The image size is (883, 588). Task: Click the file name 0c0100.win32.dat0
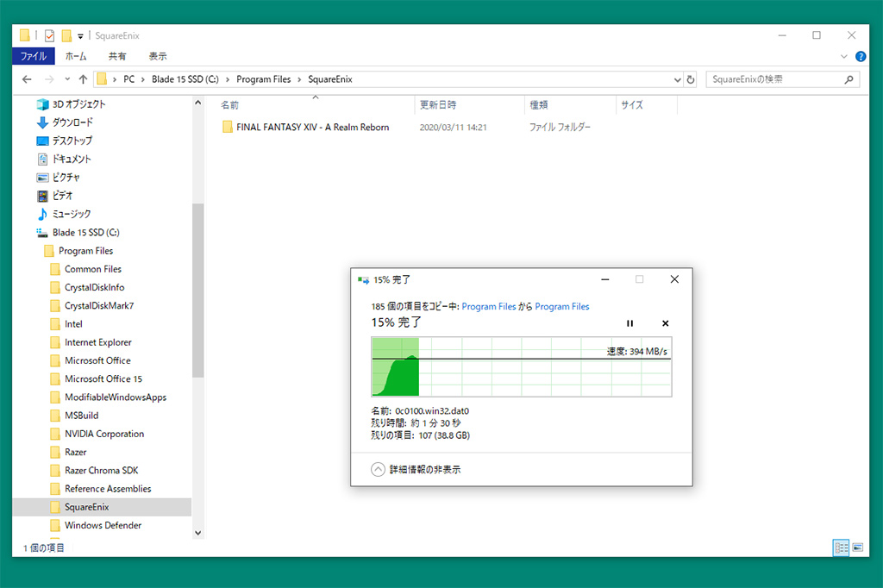tap(432, 411)
